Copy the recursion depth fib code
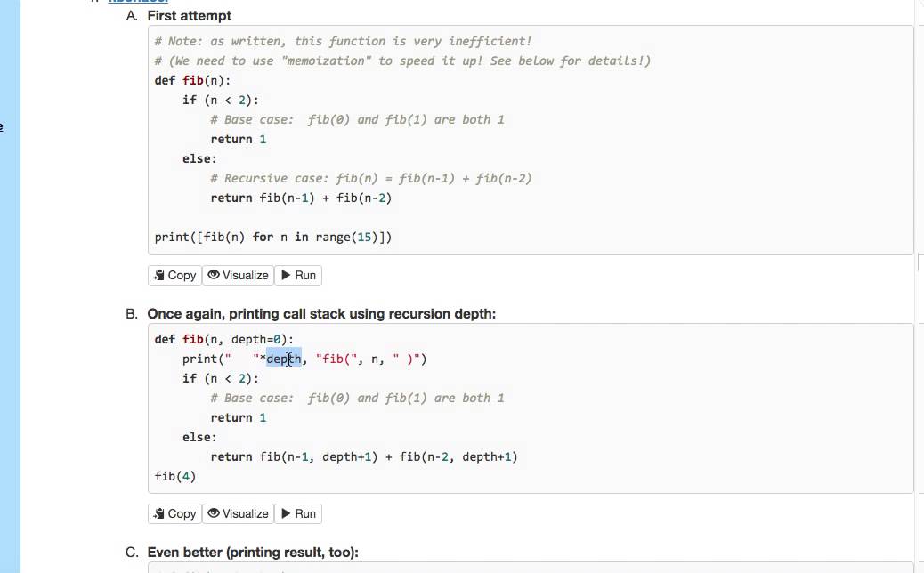The height and width of the screenshot is (573, 924). [x=174, y=513]
